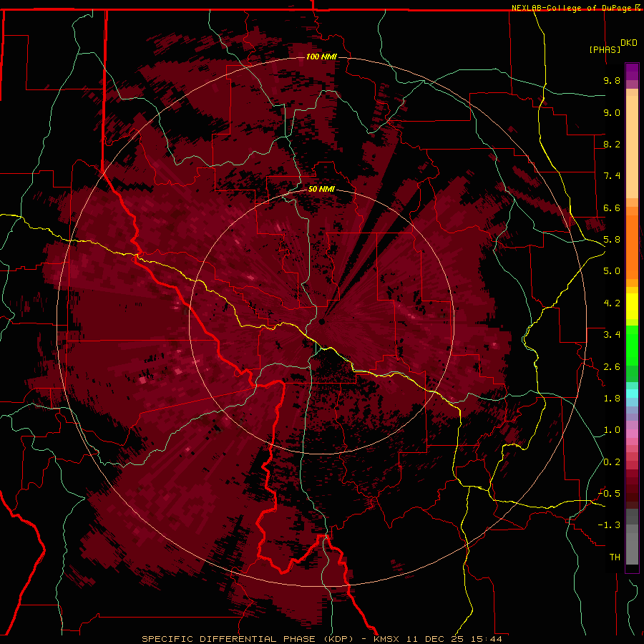
Task: Click the NEXLAB-College of DuPage credit text
Action: [572, 8]
